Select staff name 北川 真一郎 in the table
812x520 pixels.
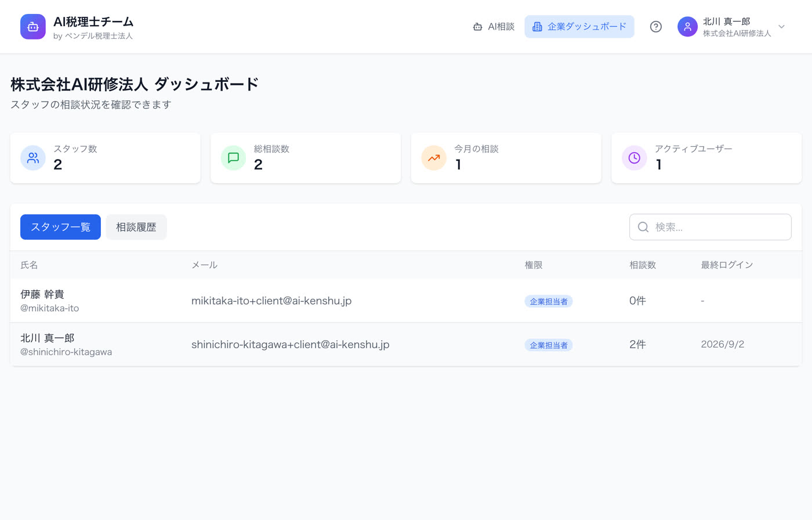[x=48, y=338]
